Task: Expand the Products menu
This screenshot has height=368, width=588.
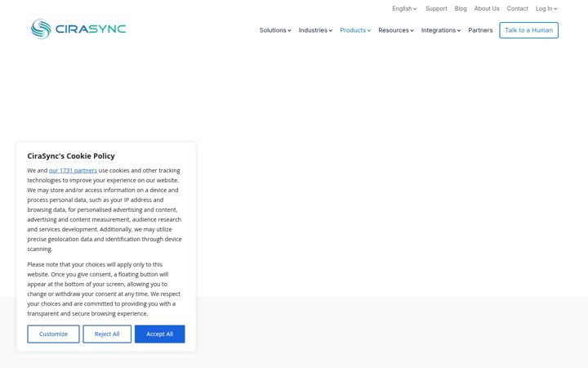Action: click(x=354, y=30)
